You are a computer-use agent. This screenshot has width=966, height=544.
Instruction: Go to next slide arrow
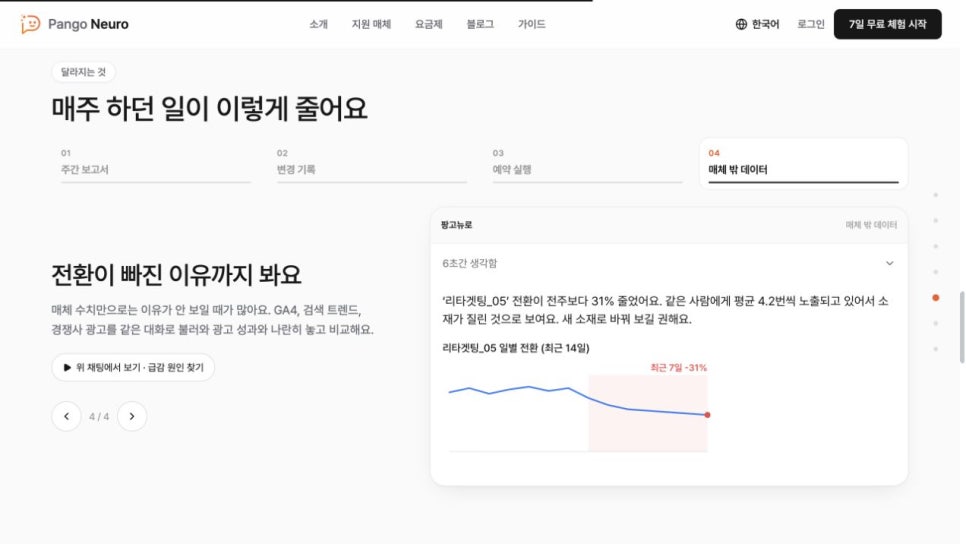[132, 416]
